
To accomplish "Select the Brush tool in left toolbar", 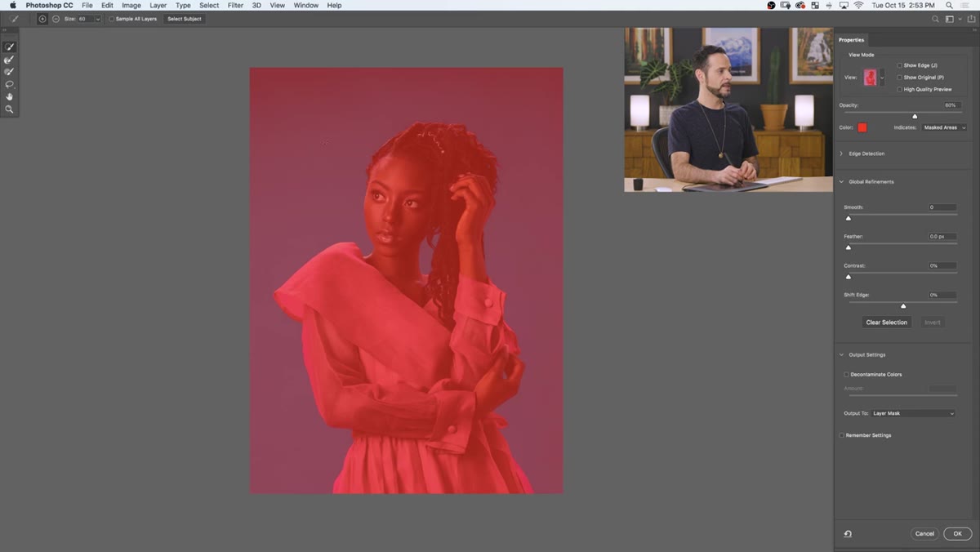I will 9,72.
